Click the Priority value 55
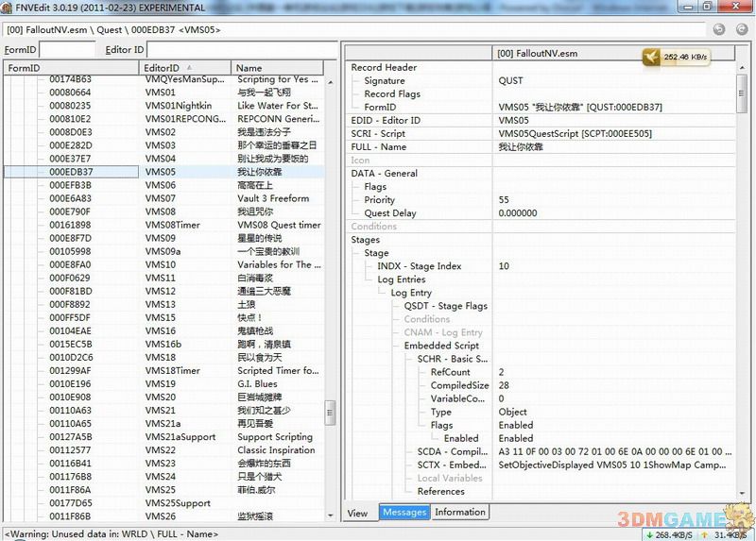 (x=504, y=199)
